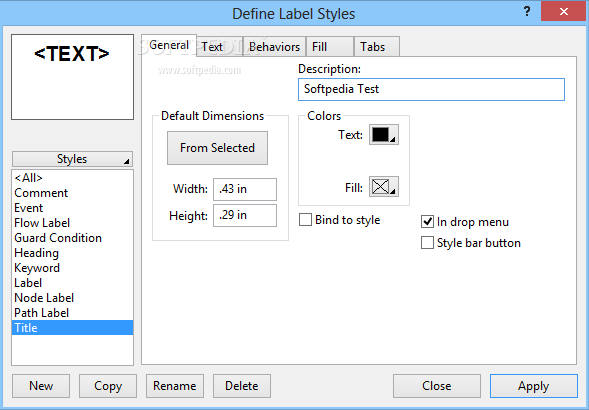Image resolution: width=589 pixels, height=410 pixels.
Task: Click the Delete style button
Action: [242, 386]
